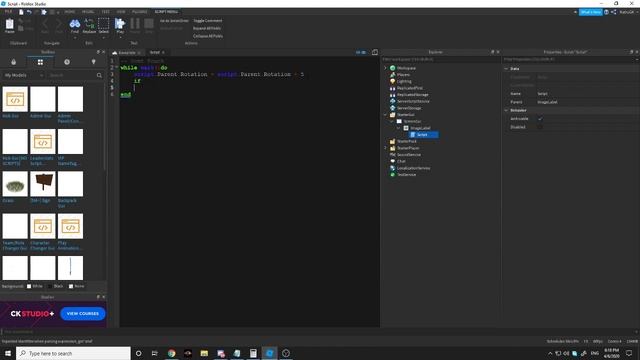Click the Pause test button
The image size is (640, 360).
click(x=135, y=24)
